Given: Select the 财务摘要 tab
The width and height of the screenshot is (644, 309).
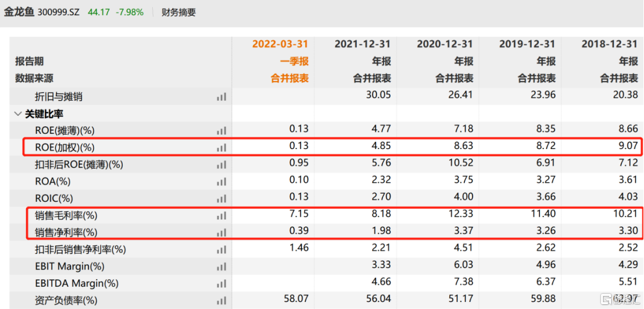Looking at the screenshot, I should click(178, 12).
